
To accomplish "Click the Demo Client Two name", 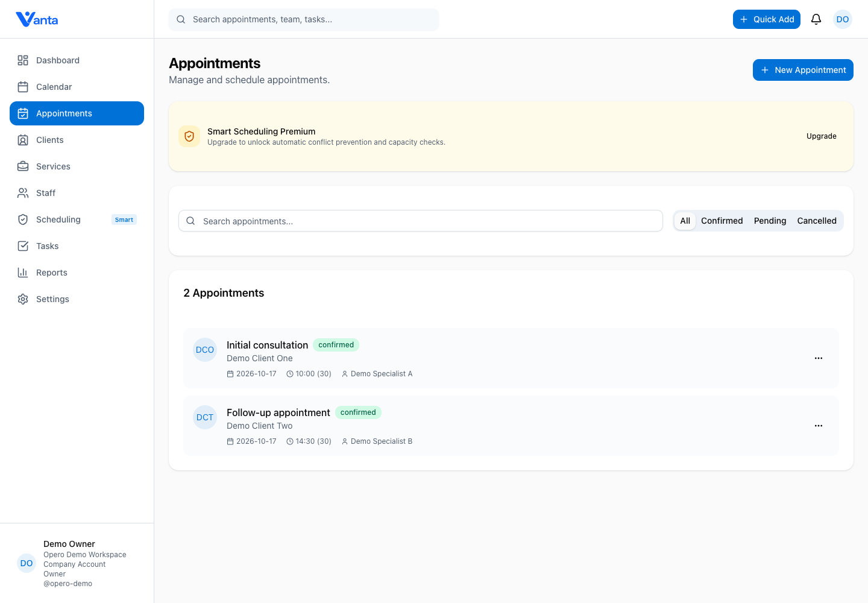I will click(260, 426).
